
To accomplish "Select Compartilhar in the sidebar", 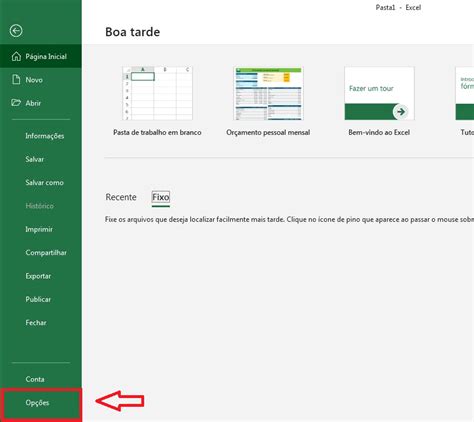I will pyautogui.click(x=41, y=252).
